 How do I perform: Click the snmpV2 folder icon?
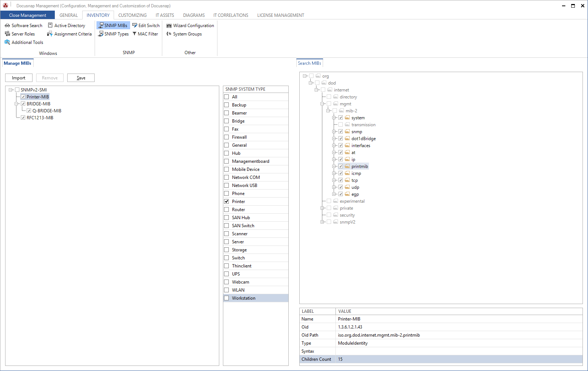tap(335, 222)
